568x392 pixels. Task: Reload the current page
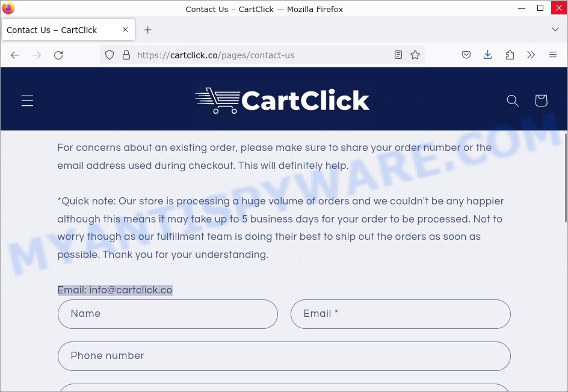pyautogui.click(x=58, y=55)
